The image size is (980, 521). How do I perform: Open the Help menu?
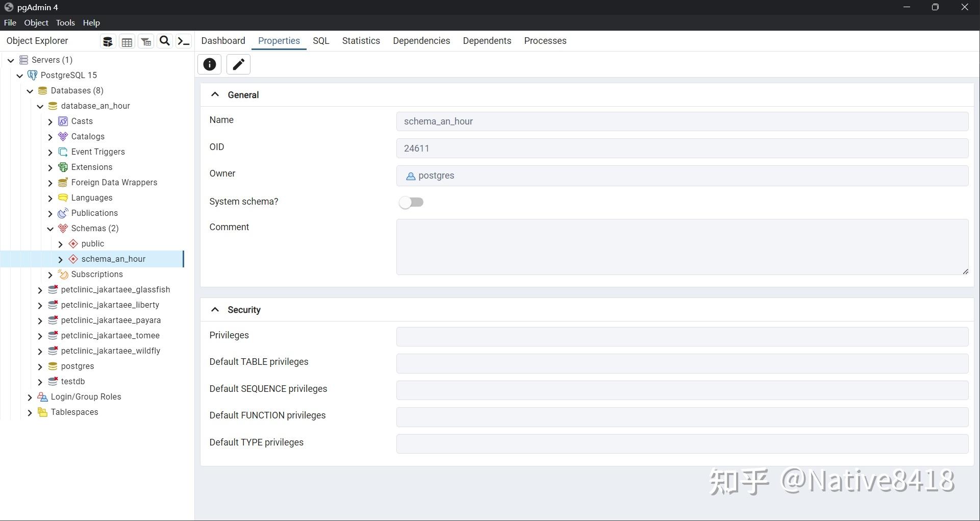point(91,22)
